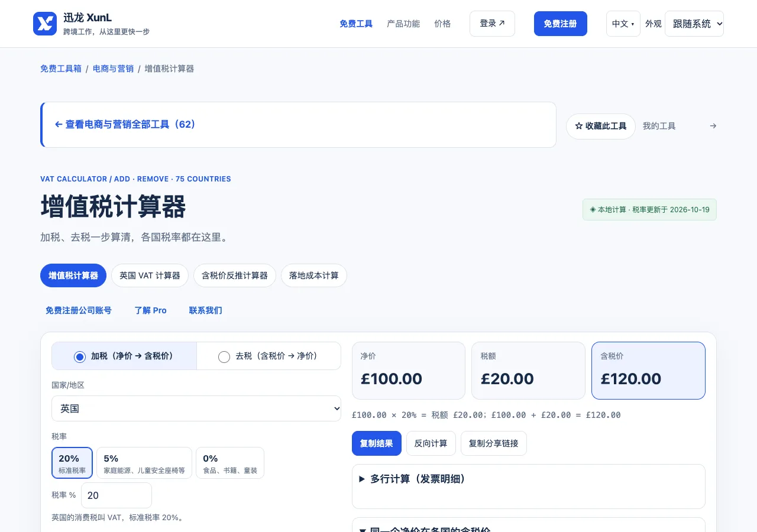Image resolution: width=757 pixels, height=532 pixels.
Task: Click the 反向计算 button
Action: 431,443
